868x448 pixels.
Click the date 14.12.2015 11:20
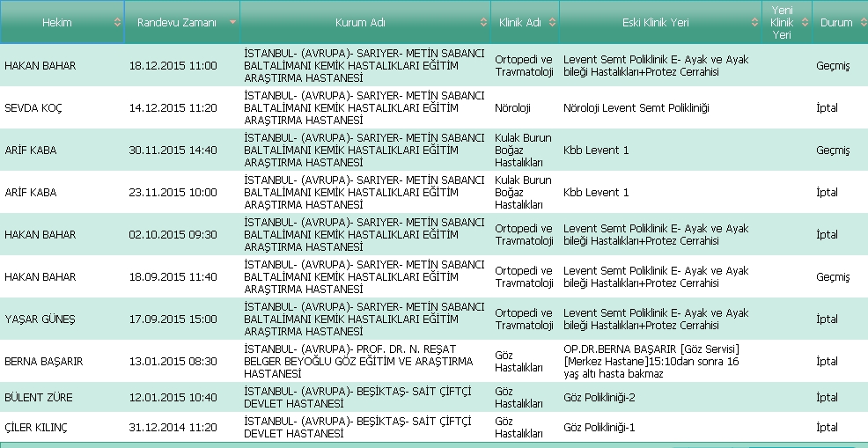[x=173, y=108]
